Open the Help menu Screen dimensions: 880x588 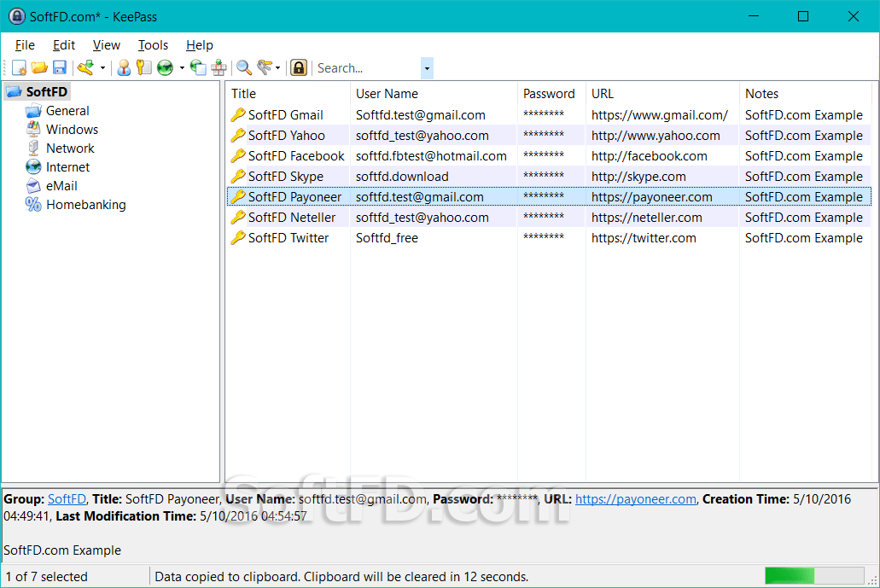point(199,45)
